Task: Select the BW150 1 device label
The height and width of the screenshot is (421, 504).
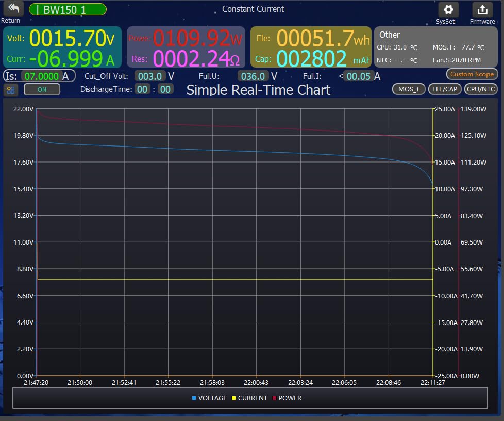Action: tap(68, 9)
